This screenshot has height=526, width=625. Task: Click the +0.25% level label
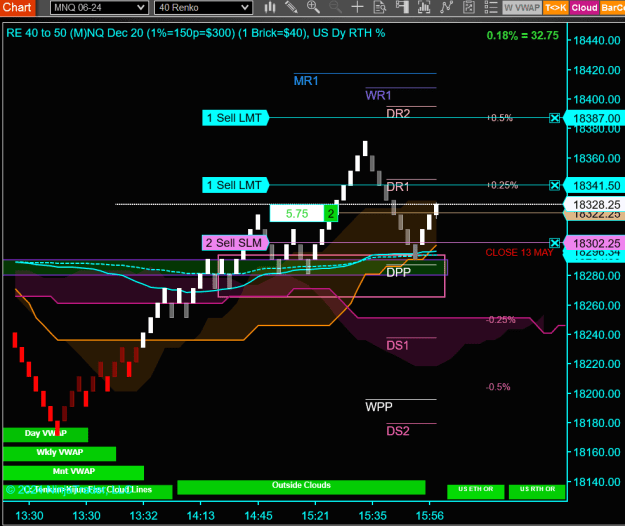tap(502, 185)
